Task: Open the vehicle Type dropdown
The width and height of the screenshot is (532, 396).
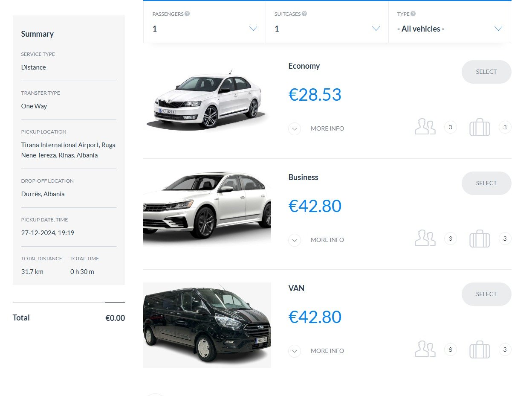Action: [450, 29]
